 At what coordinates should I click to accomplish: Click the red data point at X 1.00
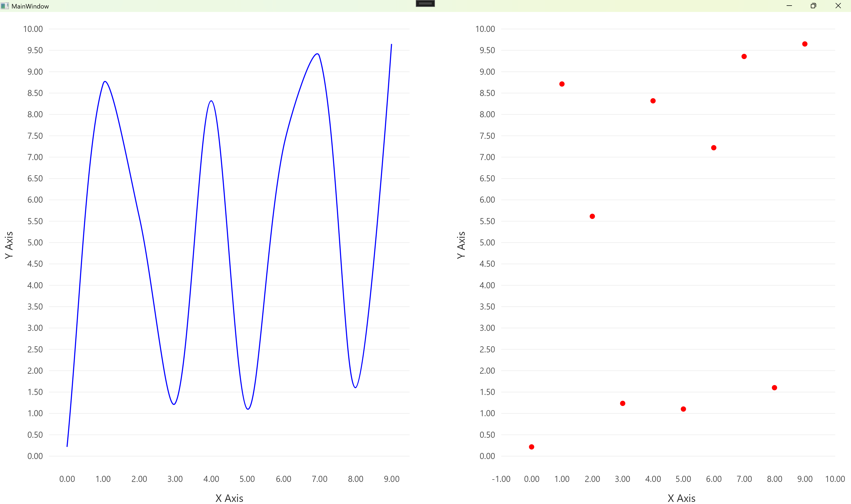562,84
